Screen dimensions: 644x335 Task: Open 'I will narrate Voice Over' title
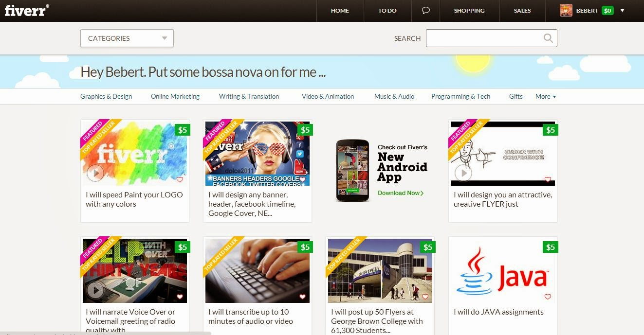click(x=130, y=321)
